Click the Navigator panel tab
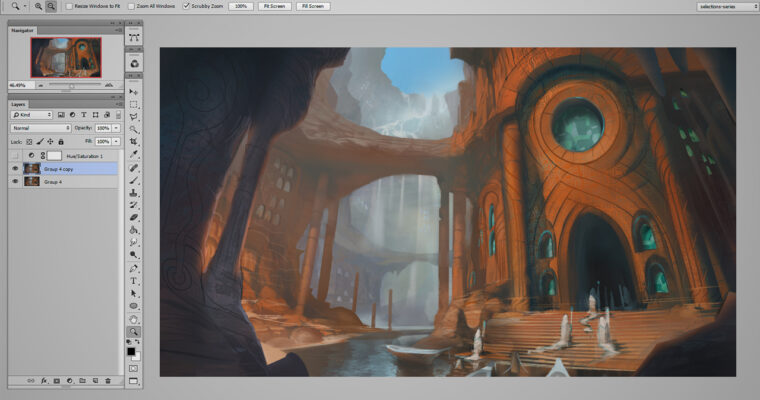This screenshot has width=760, height=400. tap(23, 31)
